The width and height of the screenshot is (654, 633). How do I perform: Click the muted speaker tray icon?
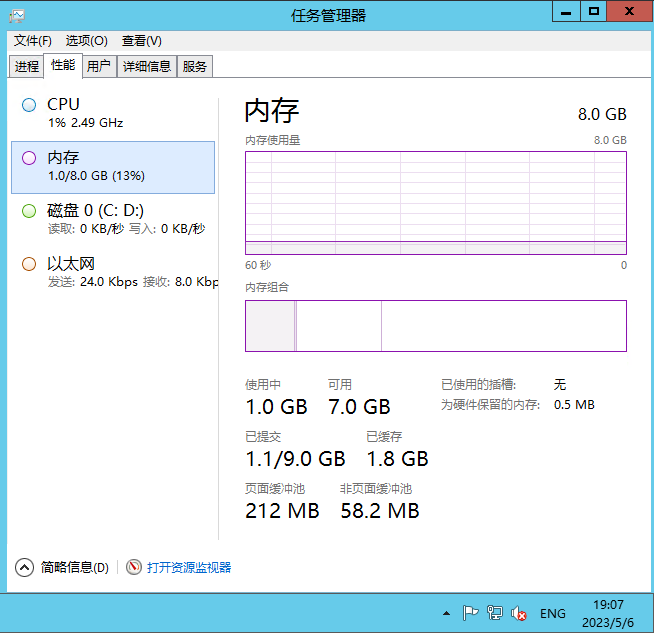tap(519, 613)
